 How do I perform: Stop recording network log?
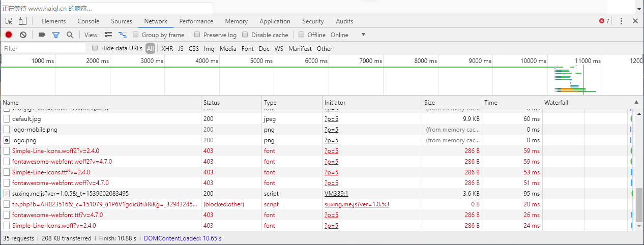9,35
